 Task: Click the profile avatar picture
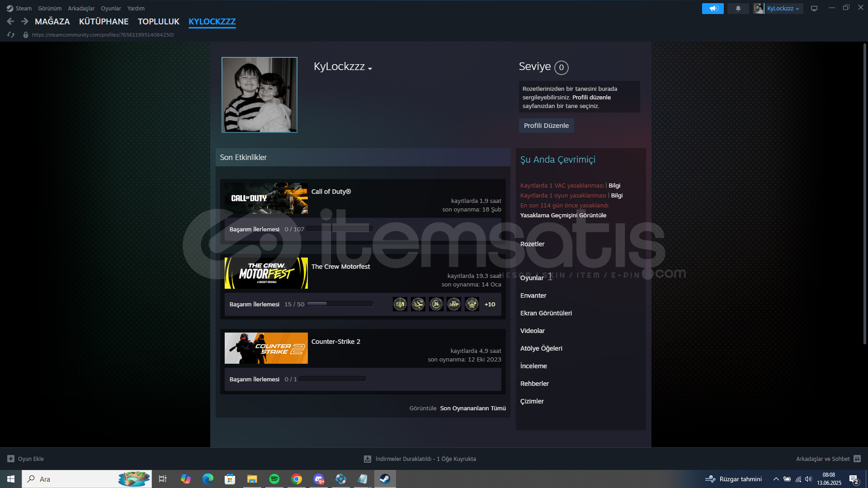tap(259, 95)
